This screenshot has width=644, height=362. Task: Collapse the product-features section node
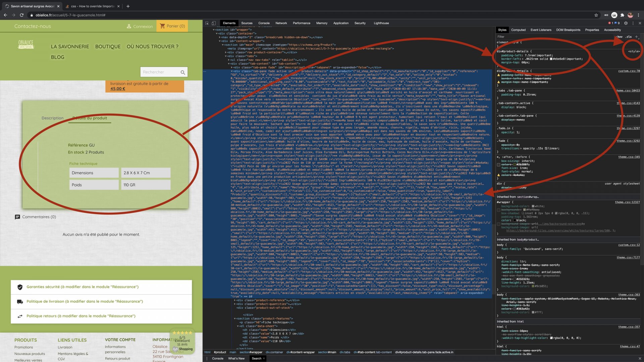pos(235,319)
